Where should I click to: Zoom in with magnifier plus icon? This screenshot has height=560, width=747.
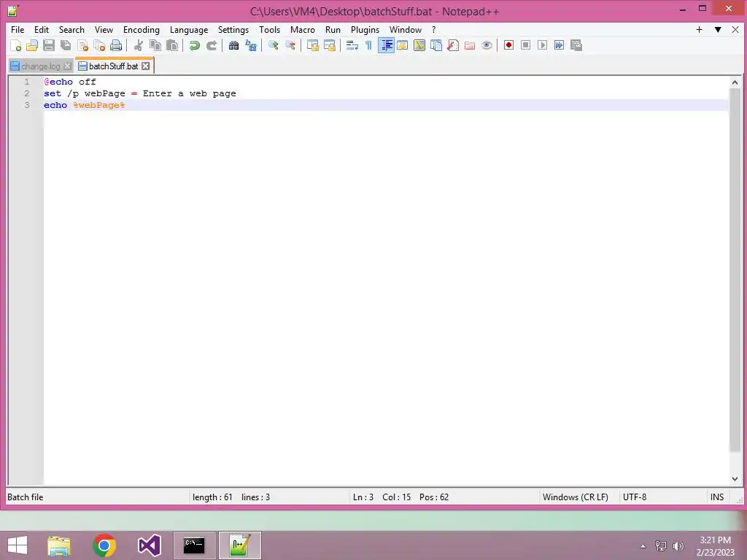point(273,45)
